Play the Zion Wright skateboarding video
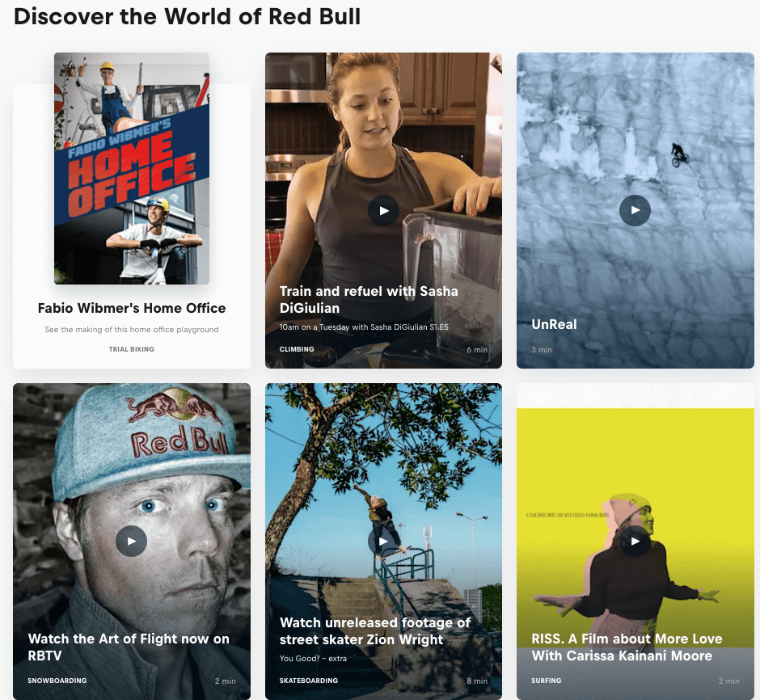This screenshot has width=760, height=700. coord(383,541)
